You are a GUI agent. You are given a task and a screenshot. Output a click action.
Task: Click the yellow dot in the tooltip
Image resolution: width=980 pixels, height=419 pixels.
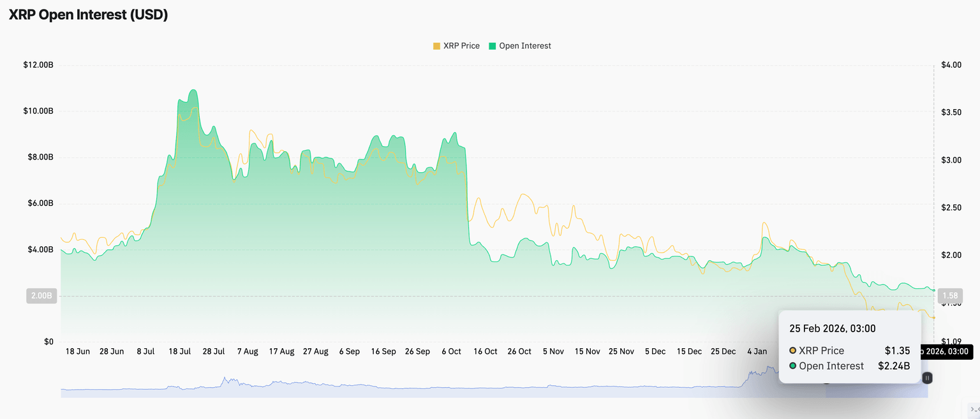792,351
